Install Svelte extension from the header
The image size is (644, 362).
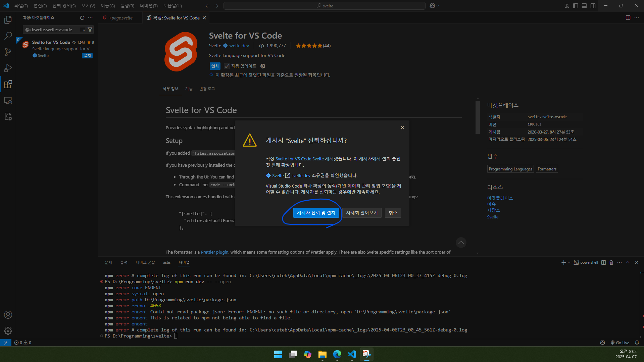tap(215, 66)
